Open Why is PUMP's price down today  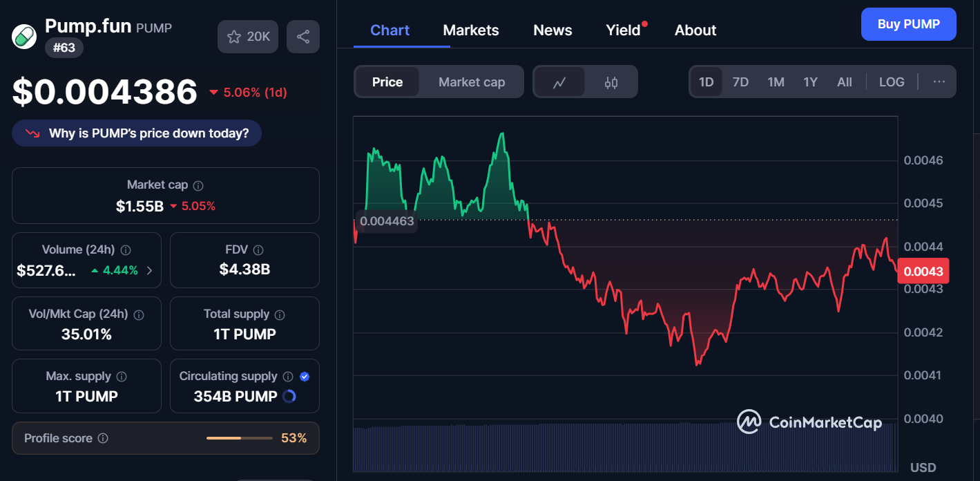click(x=137, y=133)
